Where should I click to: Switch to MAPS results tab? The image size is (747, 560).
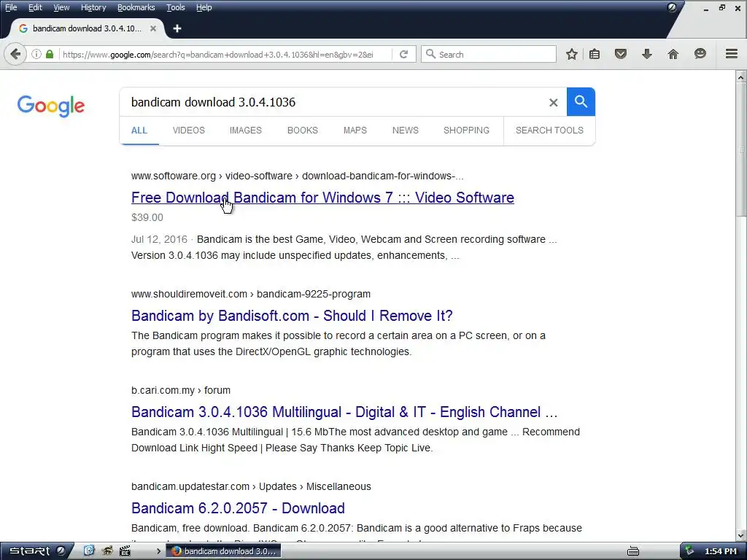point(355,131)
